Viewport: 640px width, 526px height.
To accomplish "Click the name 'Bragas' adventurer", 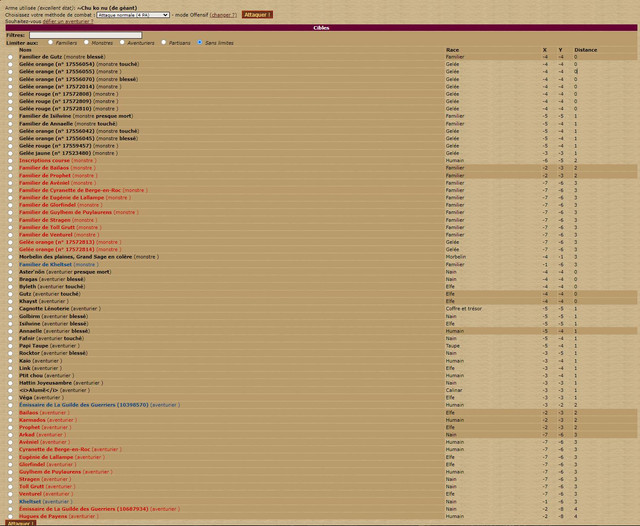I will tap(28, 279).
